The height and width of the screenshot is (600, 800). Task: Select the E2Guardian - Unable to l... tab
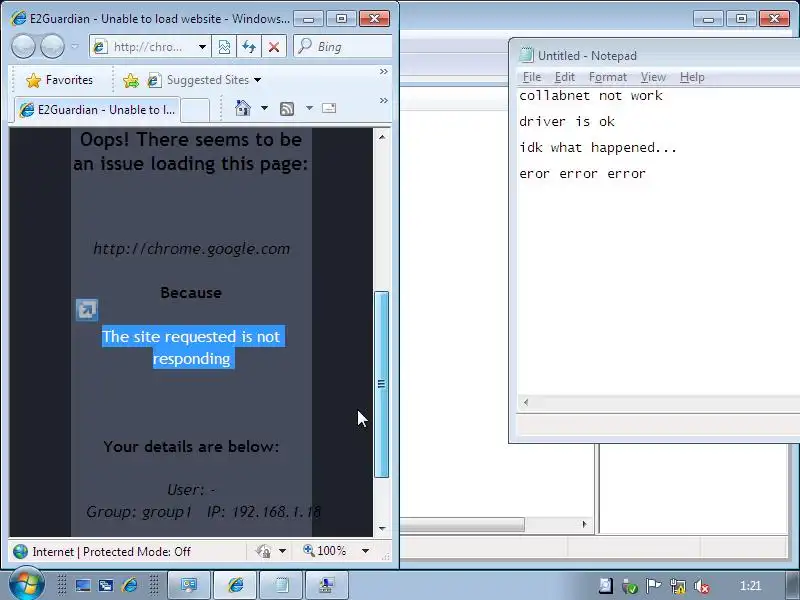point(97,110)
